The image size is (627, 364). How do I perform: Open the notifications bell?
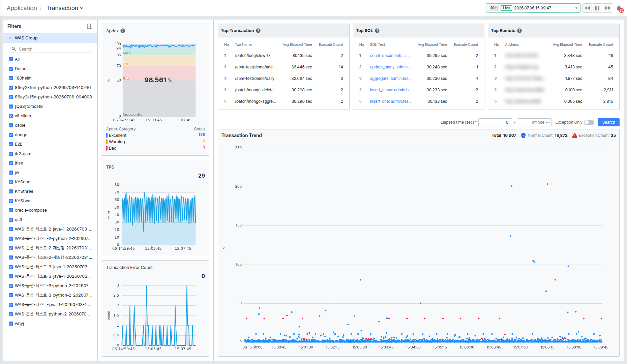tap(620, 8)
